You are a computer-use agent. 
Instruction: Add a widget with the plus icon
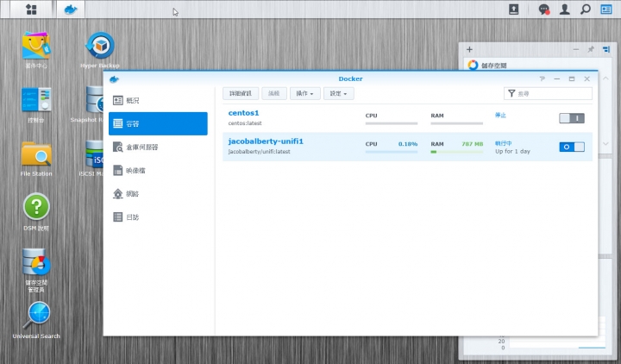coord(469,49)
